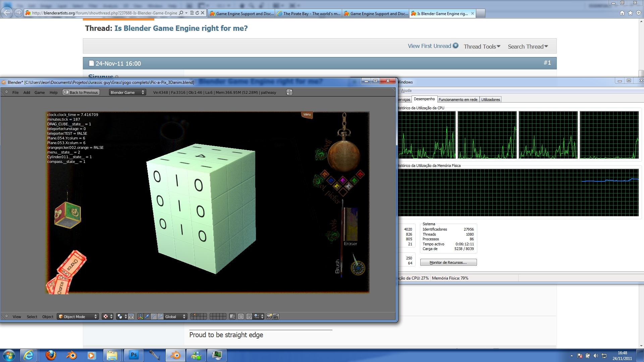Click the magenta gem in color picker

point(342,180)
